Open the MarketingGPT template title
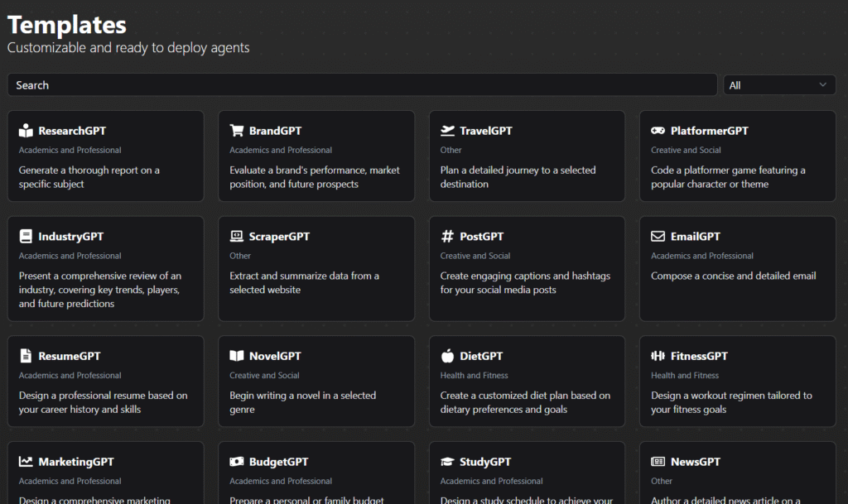This screenshot has width=848, height=504. (x=76, y=462)
